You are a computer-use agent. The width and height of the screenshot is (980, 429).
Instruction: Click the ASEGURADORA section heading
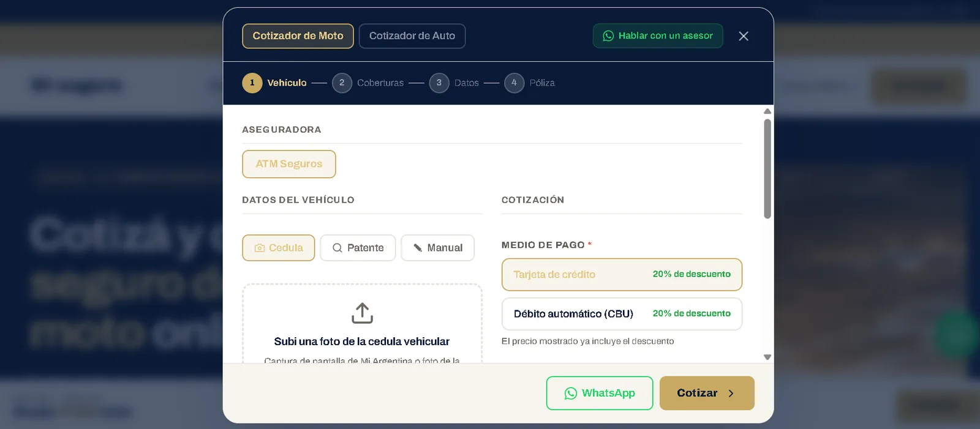point(282,130)
